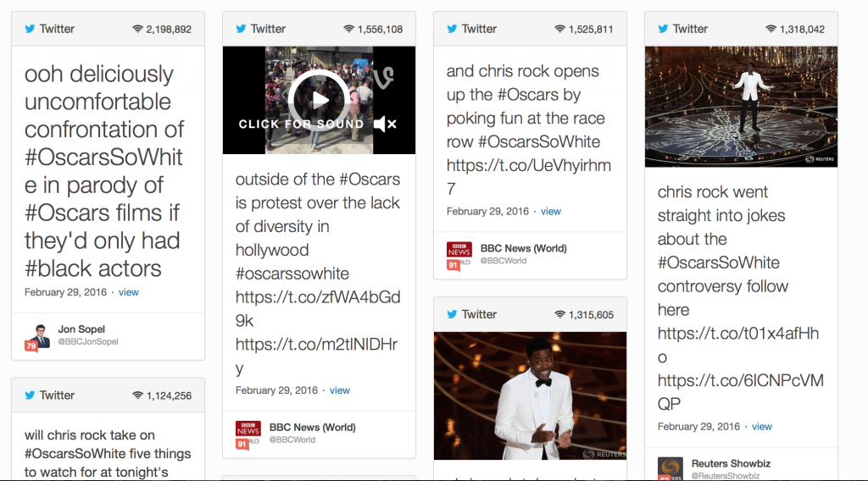Open view link on Jon Sopel's tweet

129,292
